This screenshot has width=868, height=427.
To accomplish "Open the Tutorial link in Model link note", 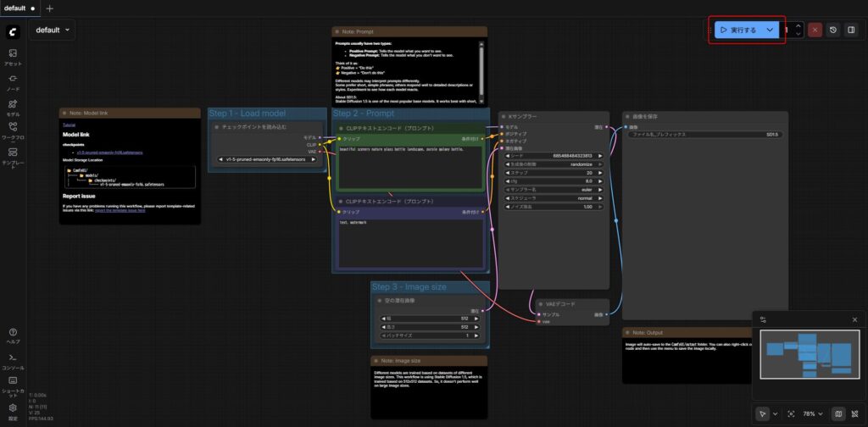I will coord(69,125).
